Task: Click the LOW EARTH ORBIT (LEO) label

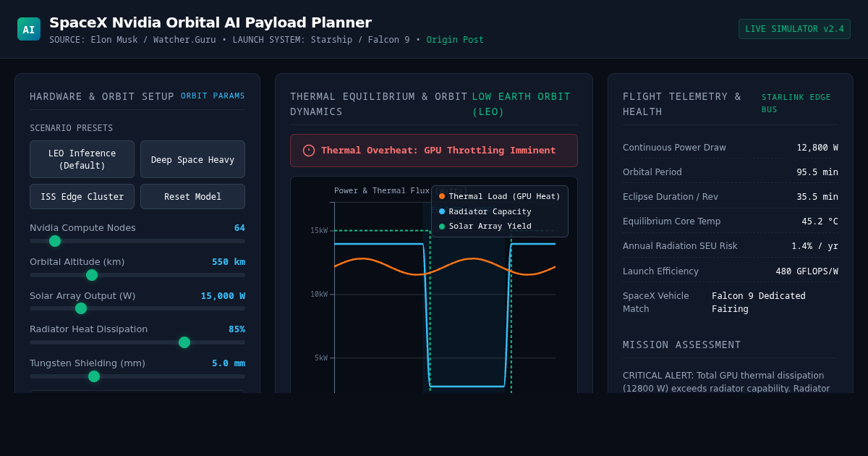Action: 522,104
